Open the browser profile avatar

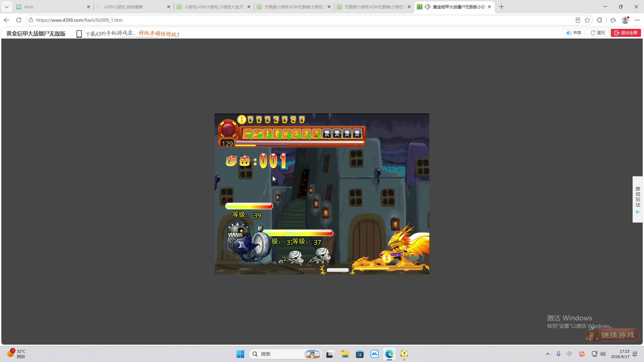625,20
